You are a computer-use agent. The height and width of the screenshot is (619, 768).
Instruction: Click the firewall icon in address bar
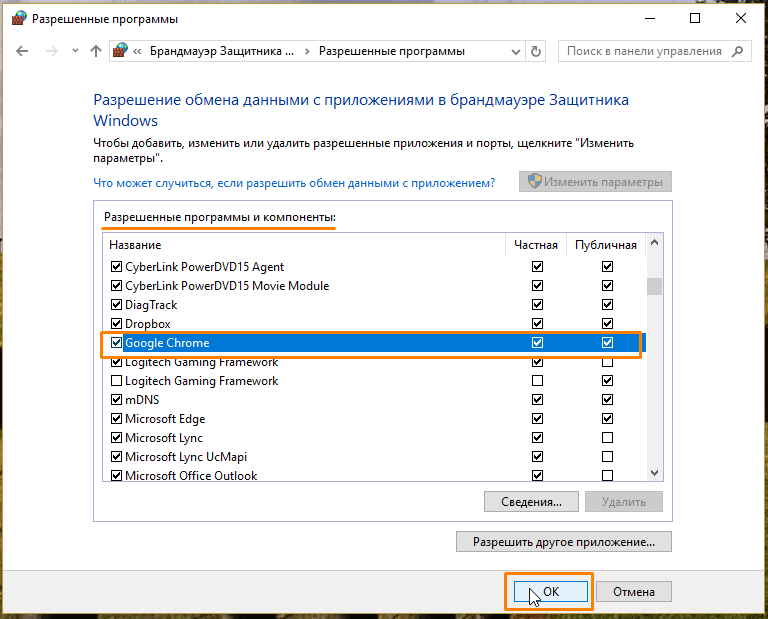[x=120, y=50]
